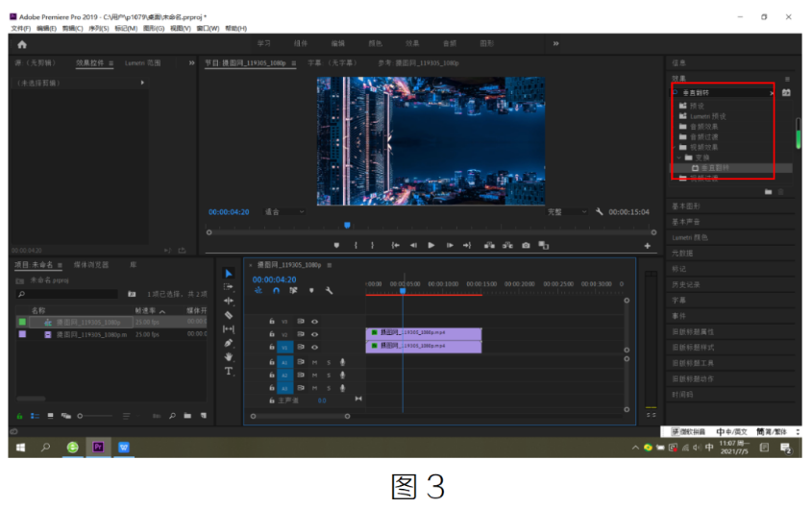The image size is (812, 509).
Task: Enable voice-over record on A3
Action: point(342,388)
